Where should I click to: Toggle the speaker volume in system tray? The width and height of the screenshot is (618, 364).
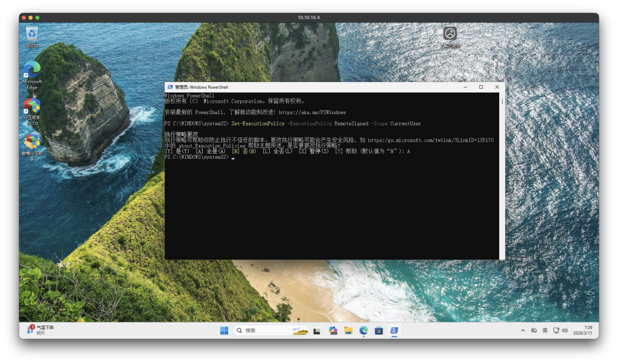(x=564, y=330)
